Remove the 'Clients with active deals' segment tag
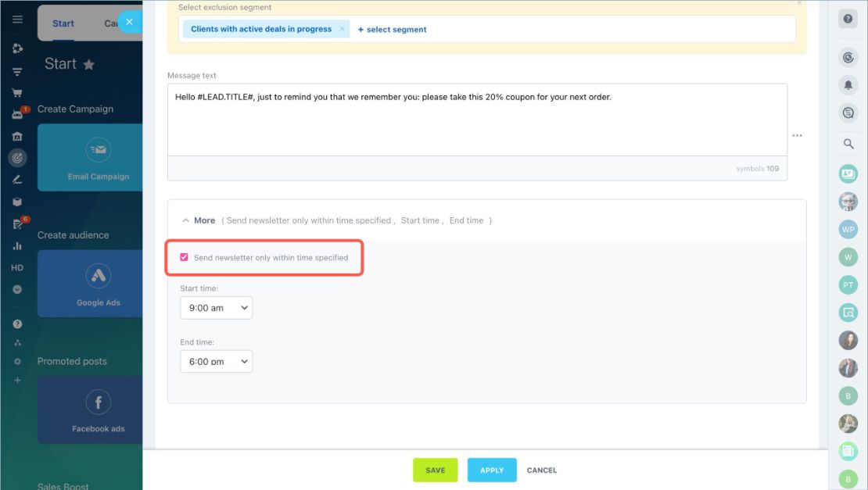Image resolution: width=868 pixels, height=490 pixels. coord(342,29)
